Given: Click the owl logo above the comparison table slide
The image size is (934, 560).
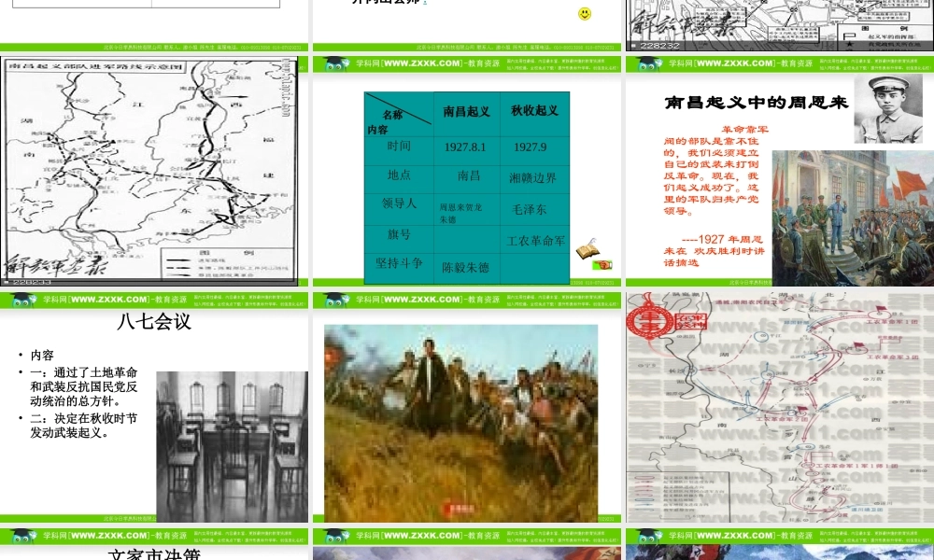Looking at the screenshot, I should 336,63.
